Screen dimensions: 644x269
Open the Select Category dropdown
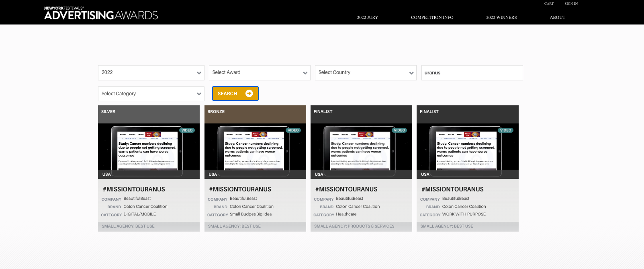click(x=151, y=94)
